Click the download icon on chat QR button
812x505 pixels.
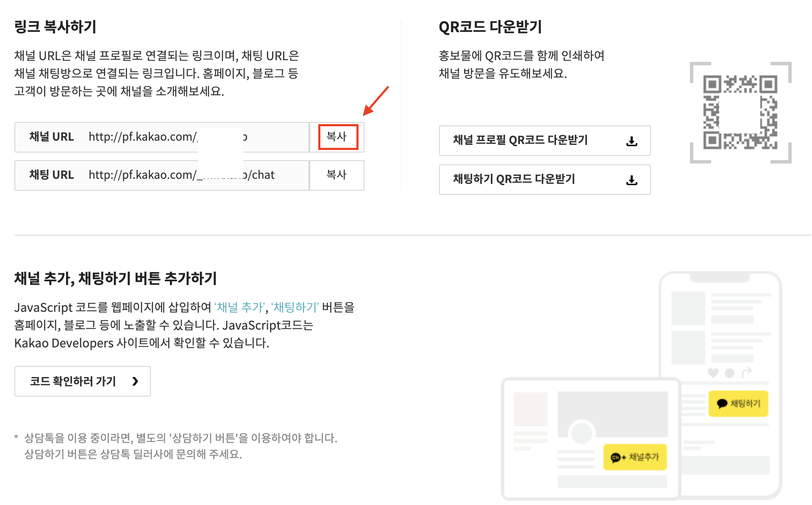click(632, 180)
